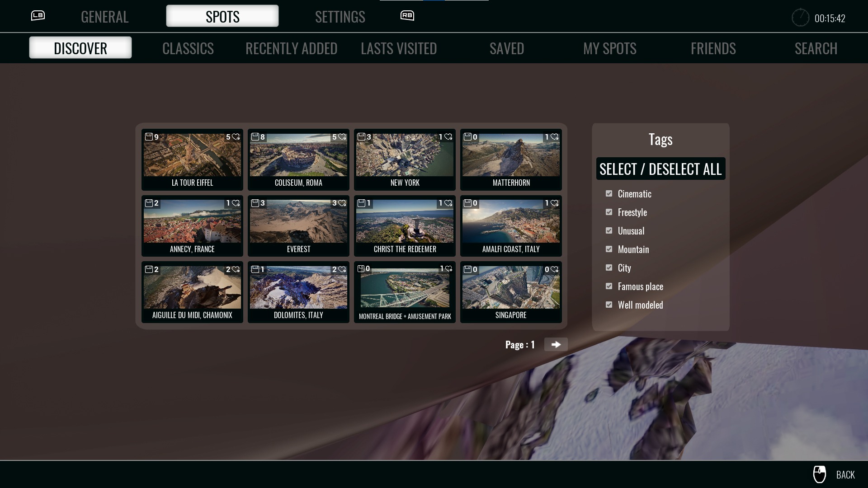This screenshot has width=868, height=488.
Task: Click the save icon on Annecy, France
Action: [x=149, y=203]
